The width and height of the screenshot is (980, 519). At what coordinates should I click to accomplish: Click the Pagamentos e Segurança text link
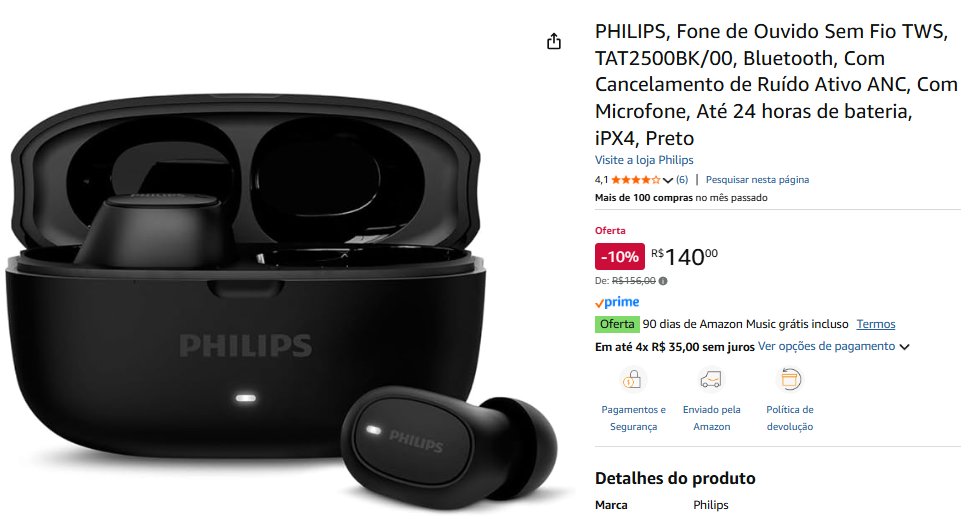[633, 418]
